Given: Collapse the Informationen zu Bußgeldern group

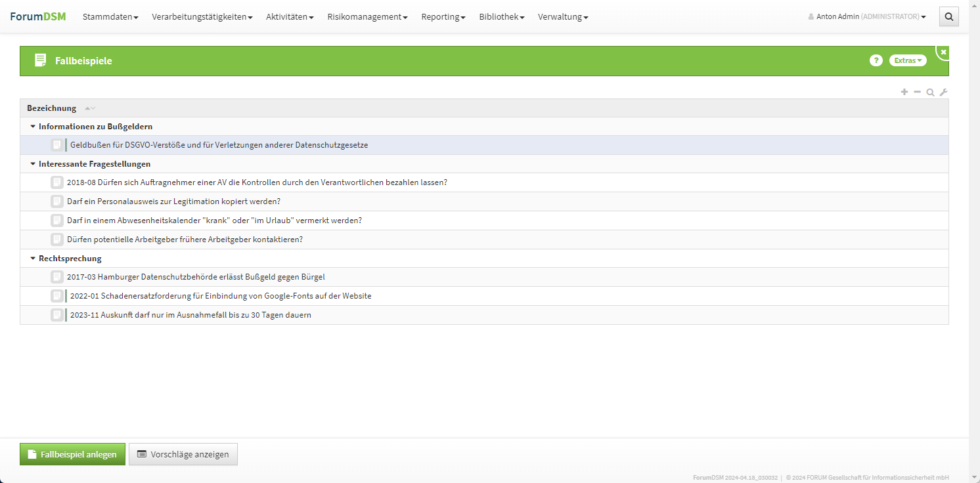Looking at the screenshot, I should pos(33,127).
